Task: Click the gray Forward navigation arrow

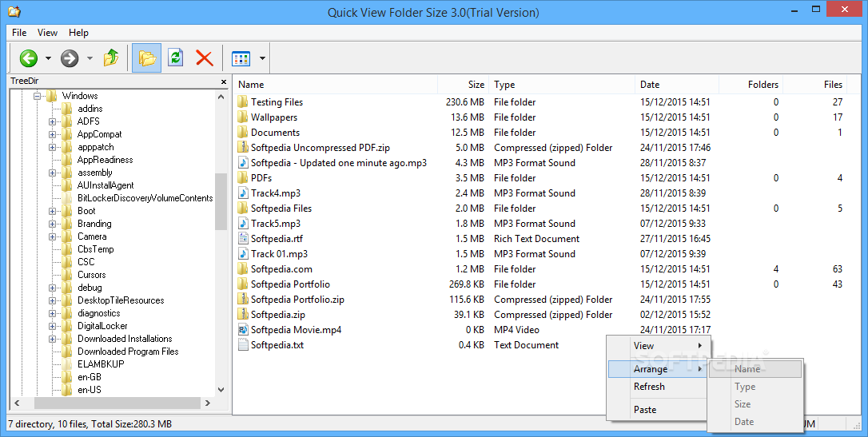Action: coord(70,58)
